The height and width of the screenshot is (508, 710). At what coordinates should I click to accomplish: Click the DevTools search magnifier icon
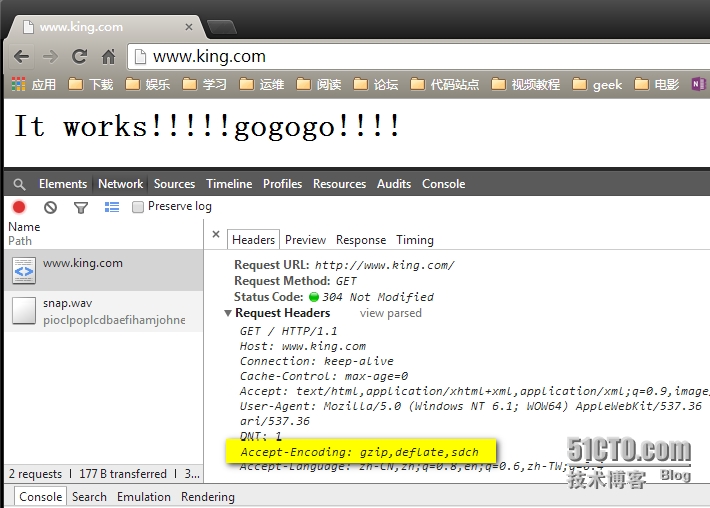[19, 184]
